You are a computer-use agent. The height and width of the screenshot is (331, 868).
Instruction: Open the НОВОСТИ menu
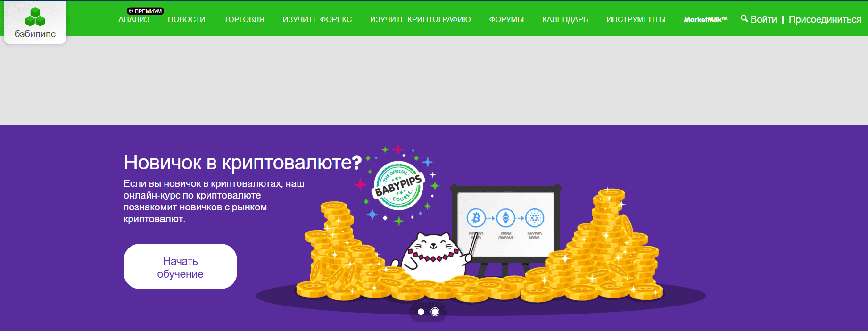click(187, 19)
